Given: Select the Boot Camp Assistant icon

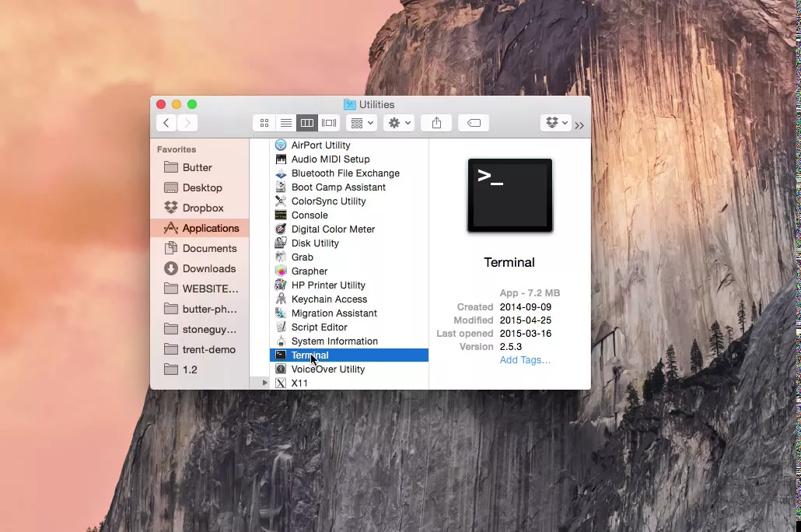Looking at the screenshot, I should click(281, 187).
